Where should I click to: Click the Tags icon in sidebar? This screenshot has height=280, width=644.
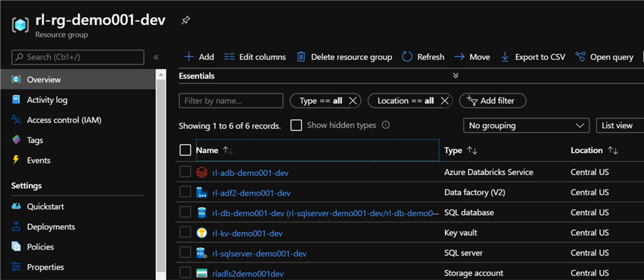coord(16,140)
